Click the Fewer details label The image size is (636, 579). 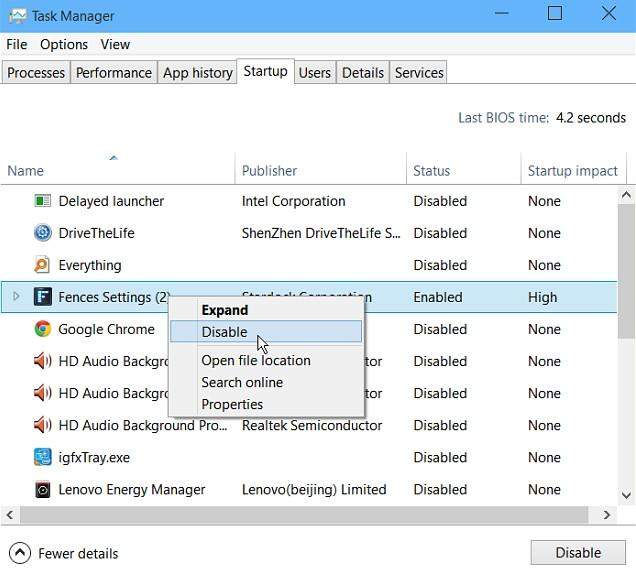tap(78, 553)
